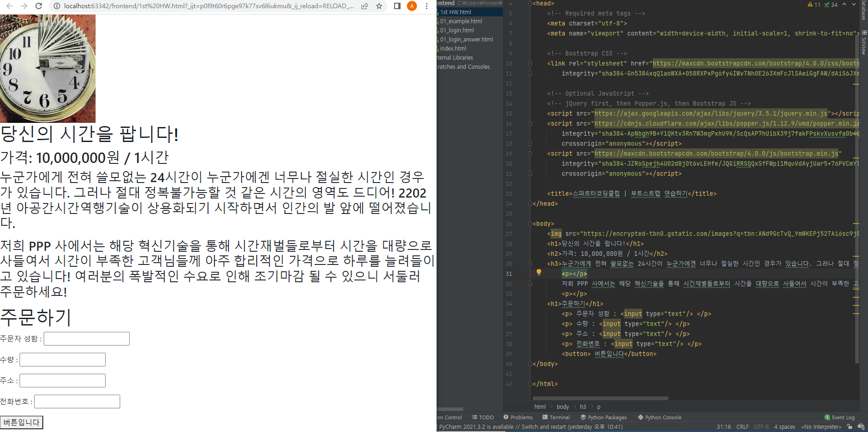Change UTF-8 file encoding

point(761,427)
